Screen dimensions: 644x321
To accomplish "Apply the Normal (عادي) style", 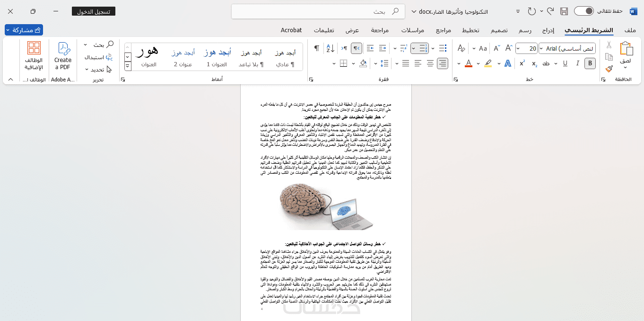I will click(285, 57).
